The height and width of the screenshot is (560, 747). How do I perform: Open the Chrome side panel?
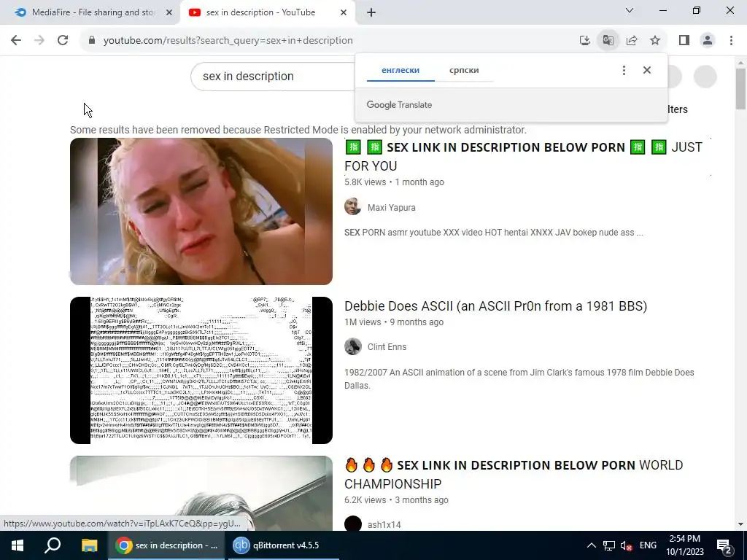(684, 41)
